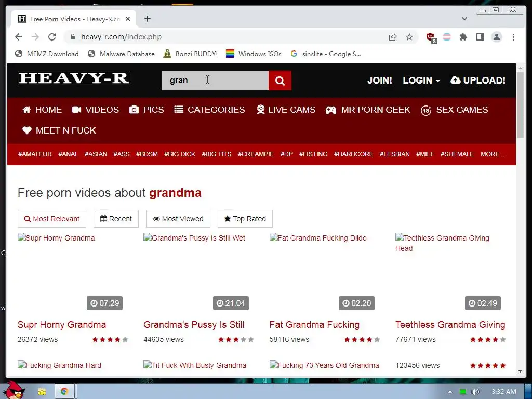Viewport: 532px width, 399px height.
Task: Open the Windows ISOs bookmark
Action: pyautogui.click(x=254, y=54)
